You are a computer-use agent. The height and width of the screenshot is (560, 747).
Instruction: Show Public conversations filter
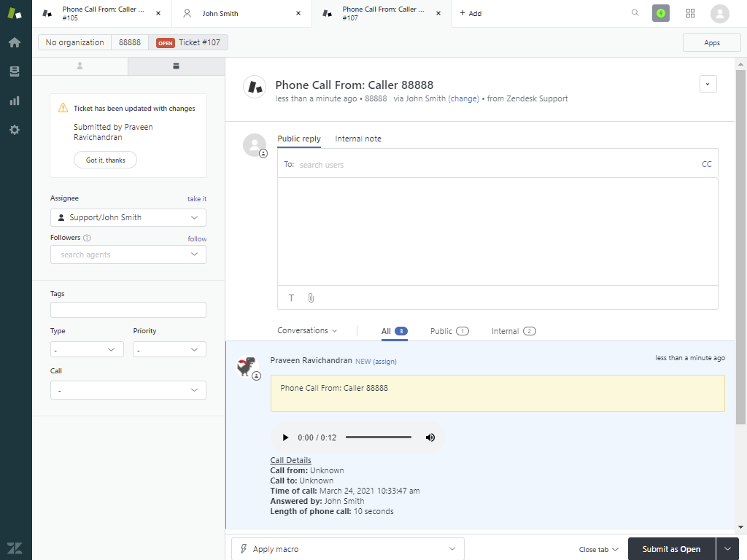tap(449, 331)
